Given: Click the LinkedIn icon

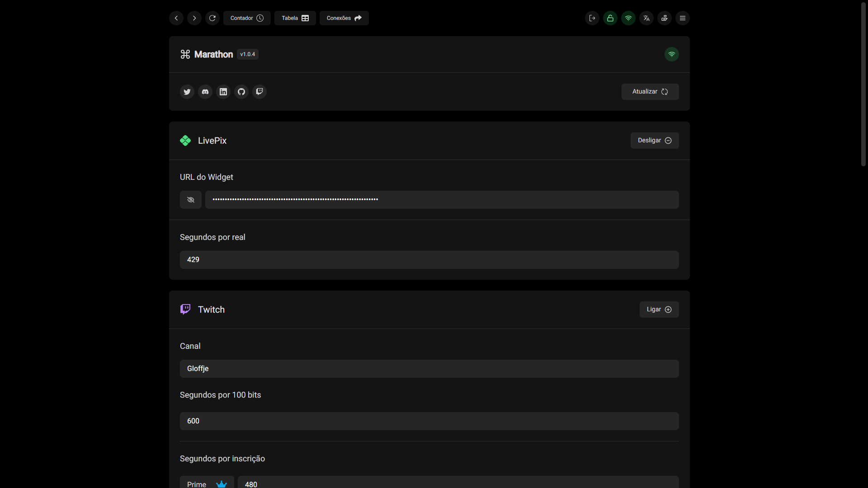Looking at the screenshot, I should pyautogui.click(x=223, y=92).
